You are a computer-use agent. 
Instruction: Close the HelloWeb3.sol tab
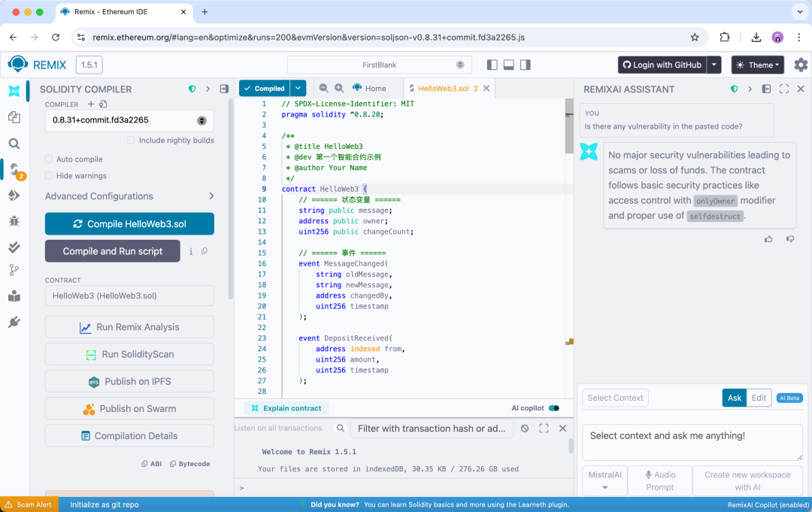tap(486, 88)
